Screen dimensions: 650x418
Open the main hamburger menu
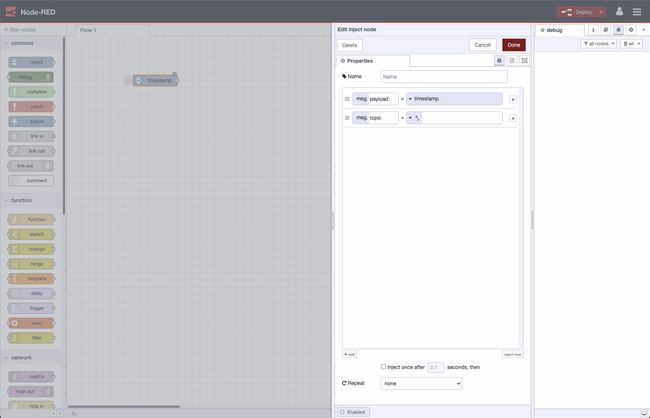(637, 12)
